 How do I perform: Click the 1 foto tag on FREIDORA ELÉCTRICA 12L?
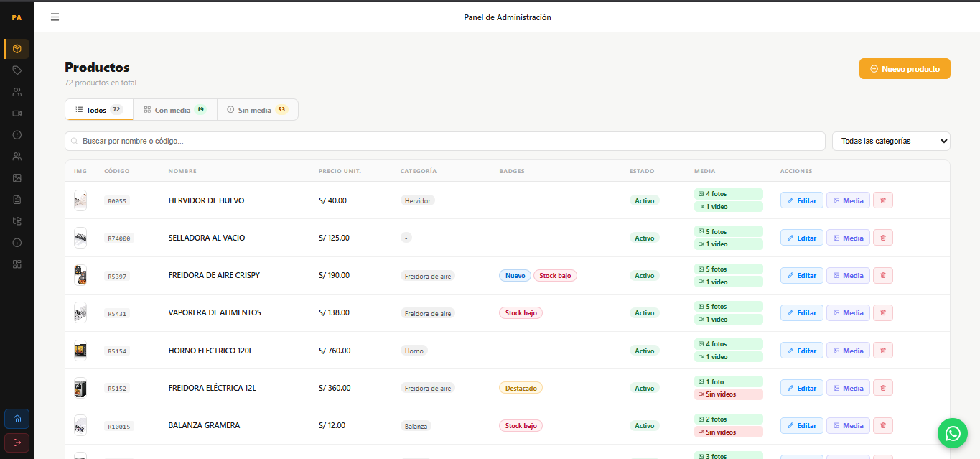729,382
